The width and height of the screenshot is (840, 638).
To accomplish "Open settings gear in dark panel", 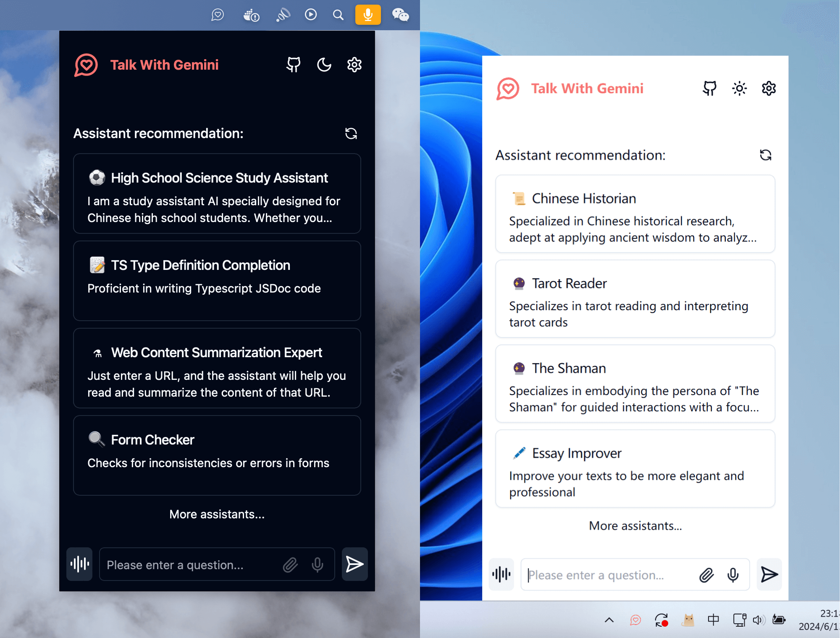I will 354,64.
